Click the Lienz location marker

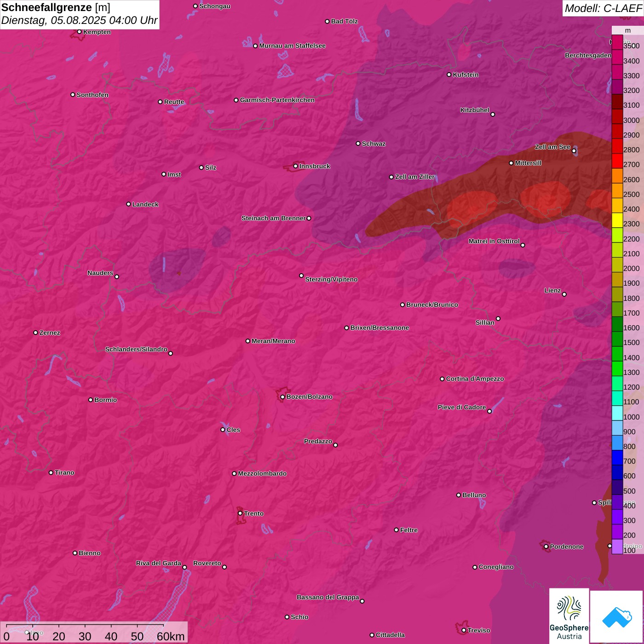[x=564, y=294]
